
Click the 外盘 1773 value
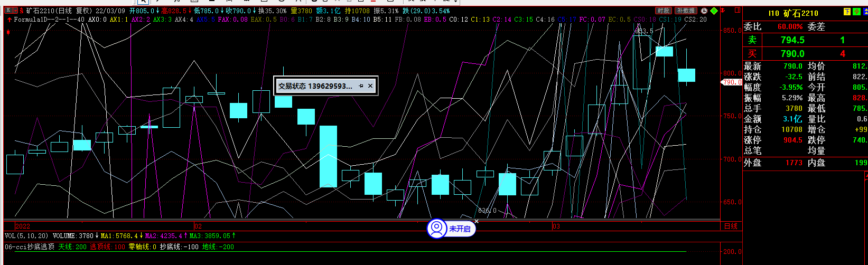[794, 163]
